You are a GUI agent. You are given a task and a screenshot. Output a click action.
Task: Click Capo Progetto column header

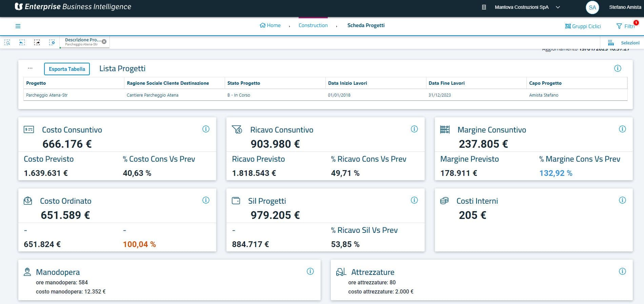point(577,83)
